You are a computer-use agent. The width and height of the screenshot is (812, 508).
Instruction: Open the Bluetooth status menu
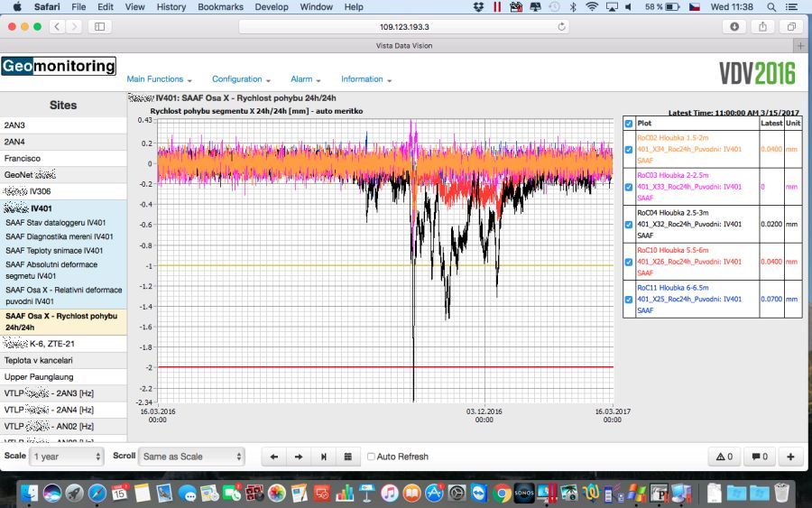573,6
